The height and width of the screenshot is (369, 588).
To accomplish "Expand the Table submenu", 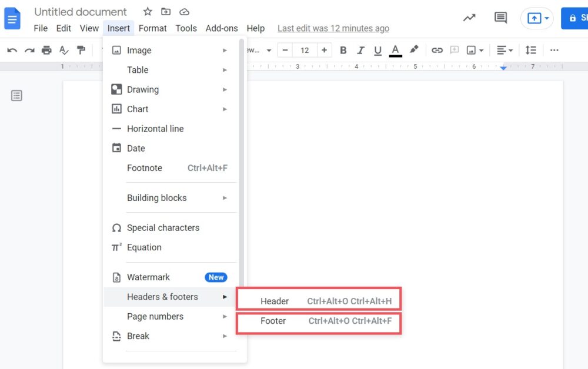I will click(138, 69).
